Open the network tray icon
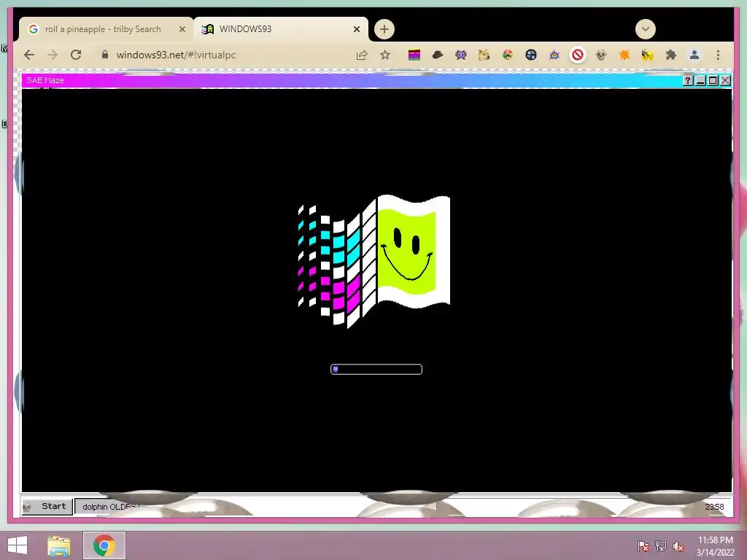Viewport: 747px width, 560px height. pos(660,546)
